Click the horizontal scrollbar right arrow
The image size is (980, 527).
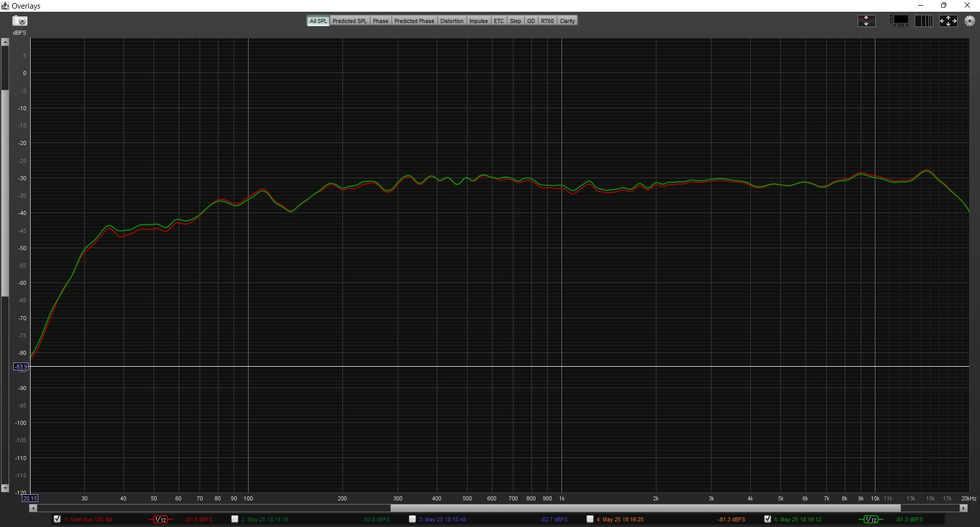pos(963,508)
